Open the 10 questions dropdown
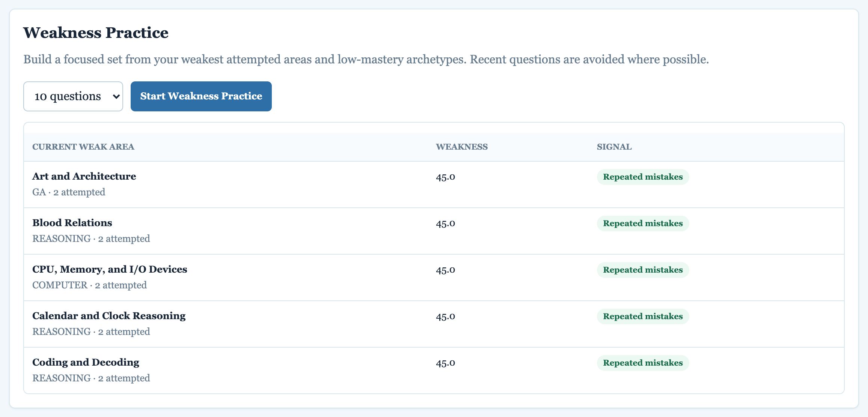 (73, 96)
